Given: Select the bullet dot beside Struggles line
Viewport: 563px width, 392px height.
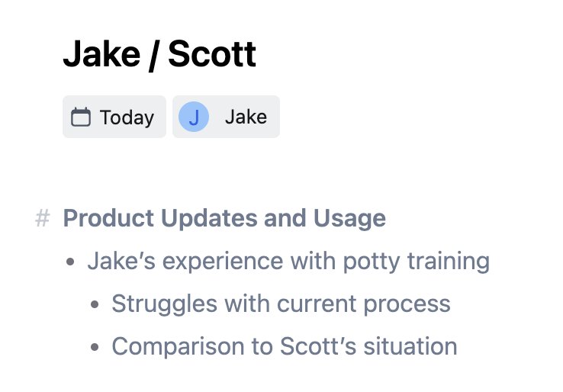Looking at the screenshot, I should pyautogui.click(x=95, y=304).
